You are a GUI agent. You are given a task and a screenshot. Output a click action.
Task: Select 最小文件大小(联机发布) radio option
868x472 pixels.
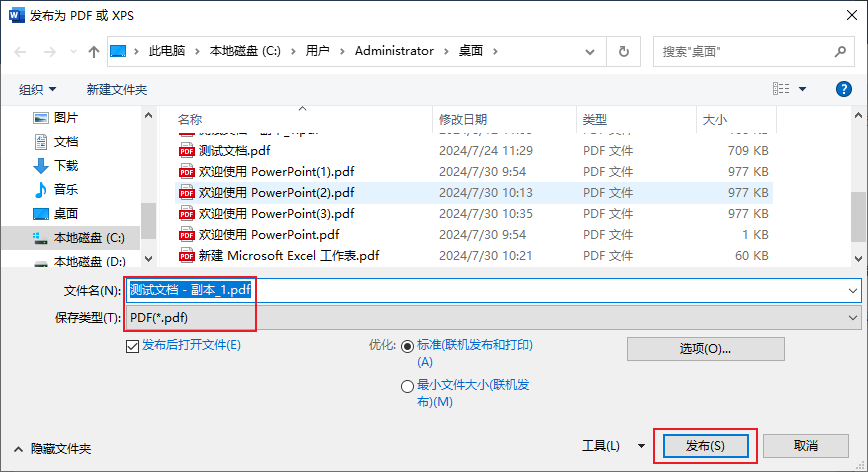tap(407, 386)
